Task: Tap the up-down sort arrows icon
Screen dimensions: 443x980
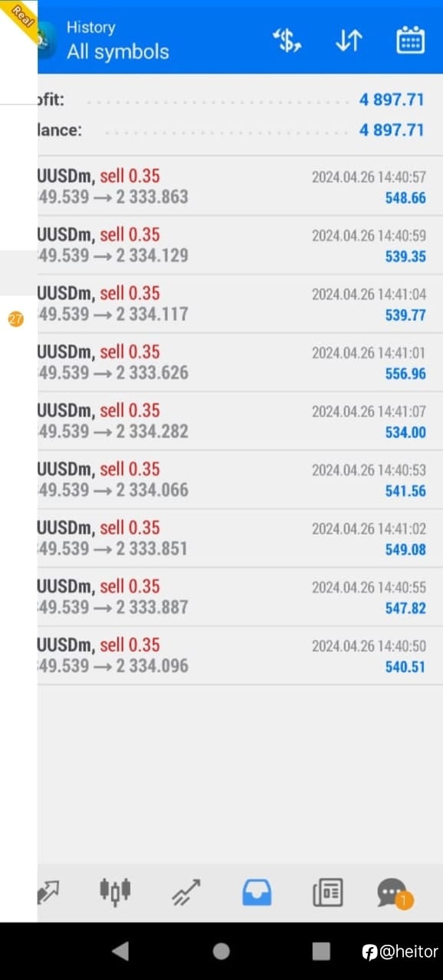Action: point(349,41)
